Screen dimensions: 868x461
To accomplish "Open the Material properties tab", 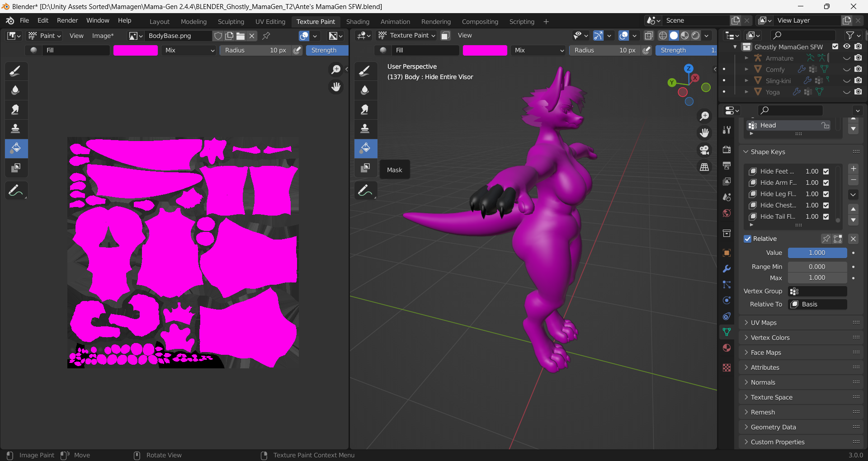I will click(x=726, y=348).
